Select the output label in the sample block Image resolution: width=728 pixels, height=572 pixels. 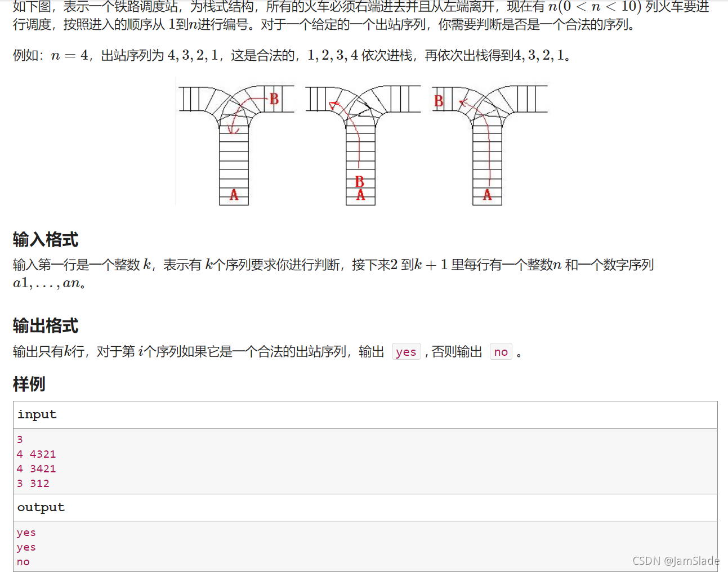[41, 507]
